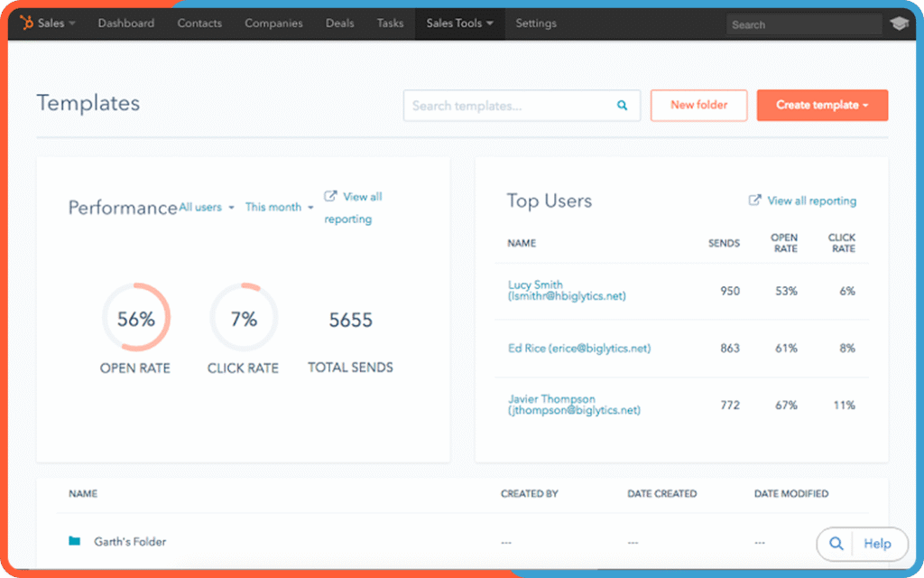Change the This month date filter
924x578 pixels.
[x=279, y=208]
